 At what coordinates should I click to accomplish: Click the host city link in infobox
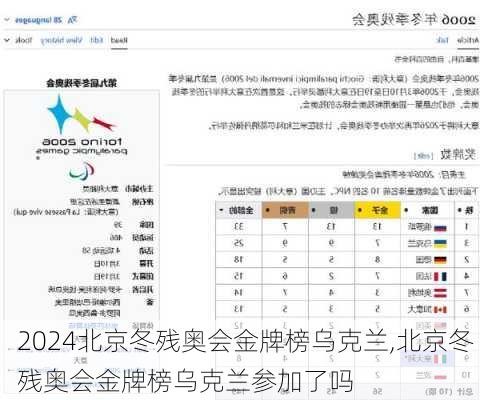[101, 189]
